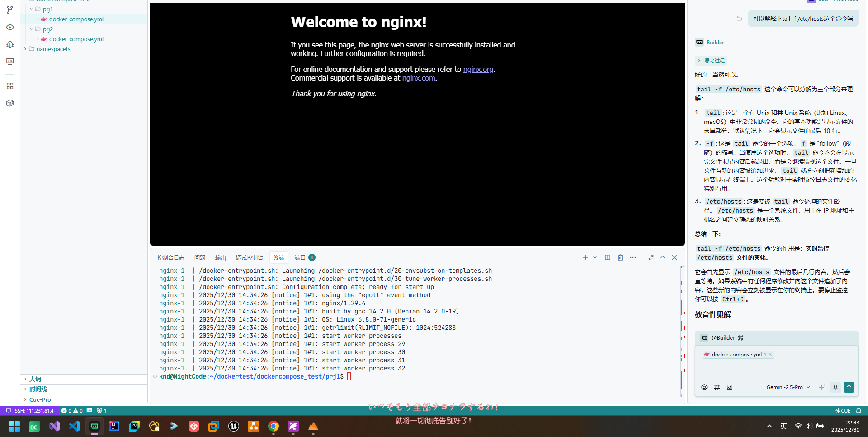Screen dimensions: 868x437
Task: Maximize terminal panel with the up chevron
Action: click(663, 257)
